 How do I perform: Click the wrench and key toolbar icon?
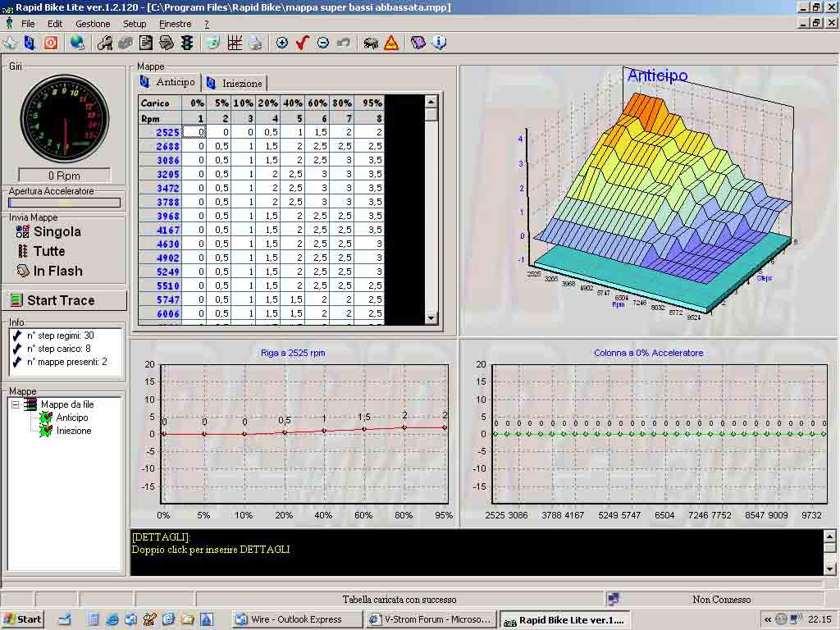[x=104, y=43]
